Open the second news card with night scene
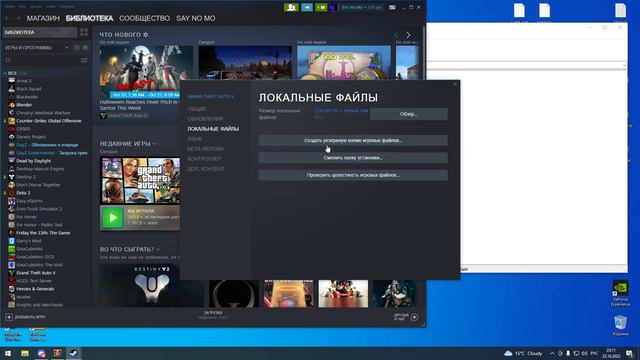640x360 pixels. point(245,62)
